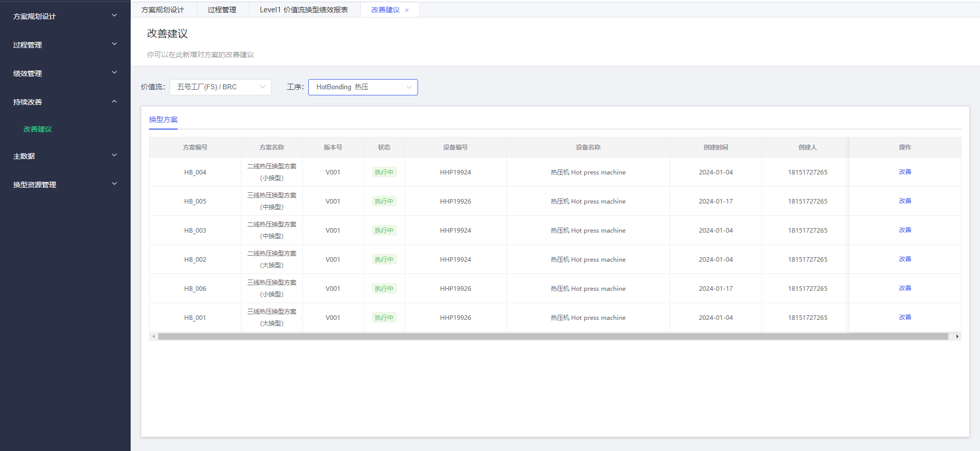Collapse the 持续改善 sidebar menu

65,102
